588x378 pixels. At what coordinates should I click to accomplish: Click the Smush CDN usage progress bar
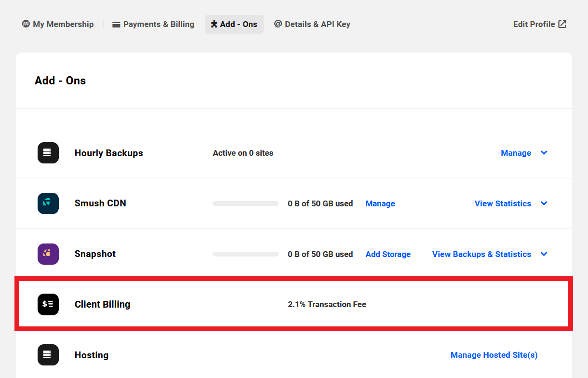(245, 203)
